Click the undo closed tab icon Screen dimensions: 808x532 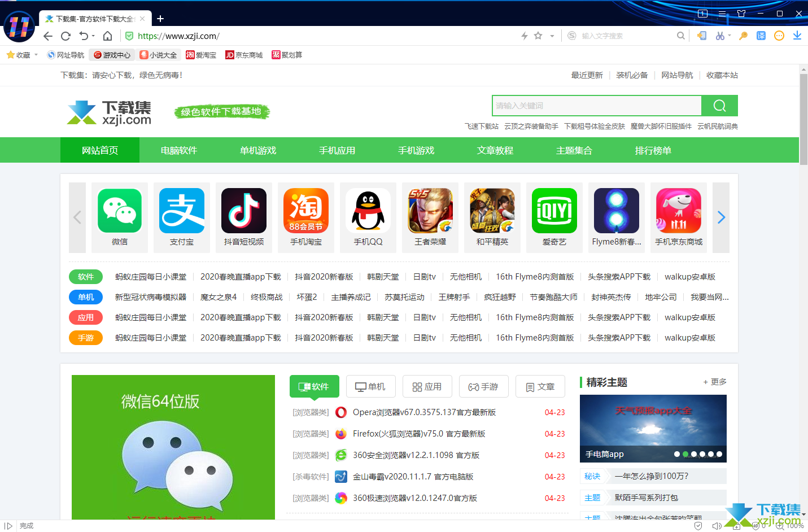click(84, 36)
